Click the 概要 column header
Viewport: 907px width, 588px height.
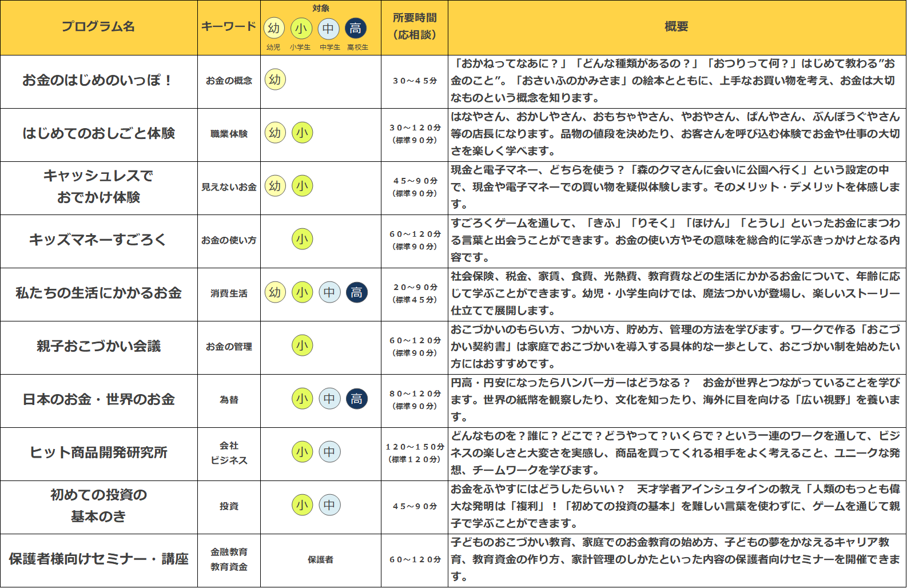(x=677, y=27)
